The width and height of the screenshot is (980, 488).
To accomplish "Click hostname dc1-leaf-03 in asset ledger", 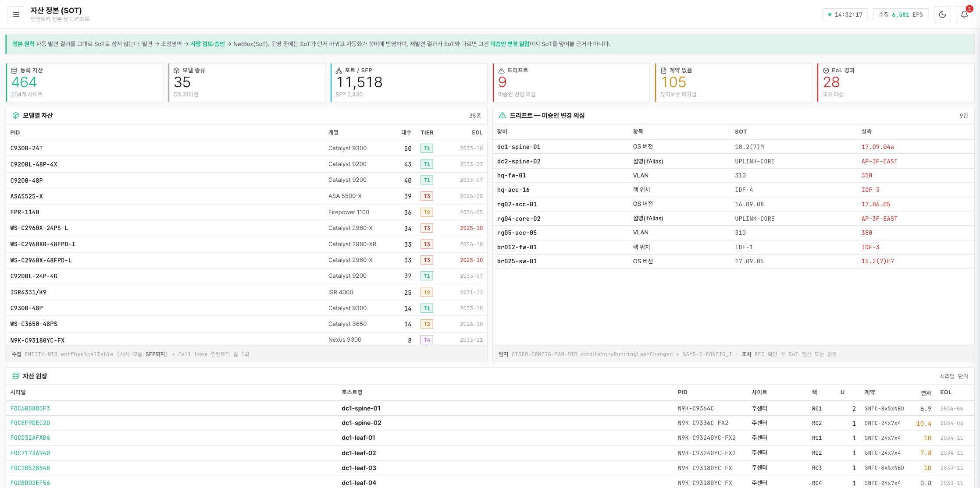I will [359, 468].
